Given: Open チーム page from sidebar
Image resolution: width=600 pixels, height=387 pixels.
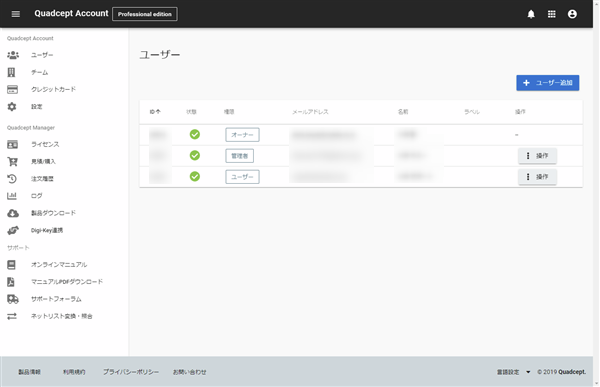Looking at the screenshot, I should click(x=39, y=72).
